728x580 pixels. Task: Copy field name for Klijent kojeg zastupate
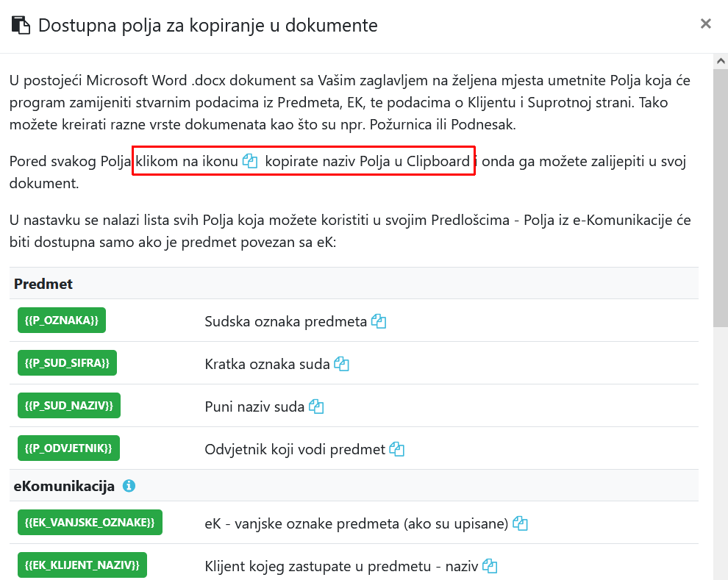[490, 566]
